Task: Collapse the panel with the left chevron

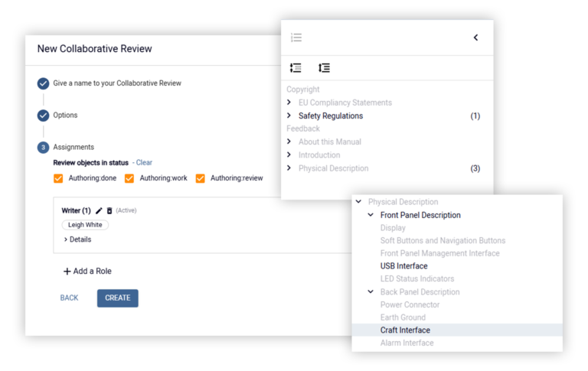Action: 475,37
